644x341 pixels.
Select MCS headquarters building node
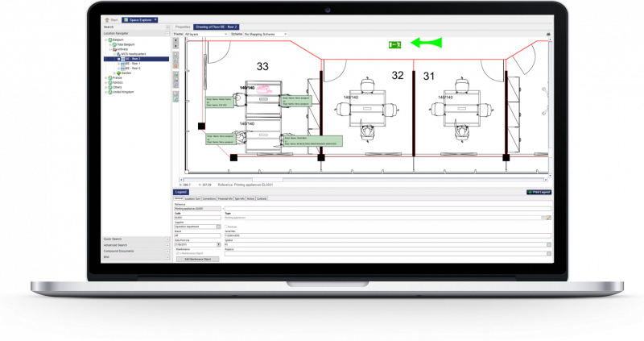click(x=134, y=54)
